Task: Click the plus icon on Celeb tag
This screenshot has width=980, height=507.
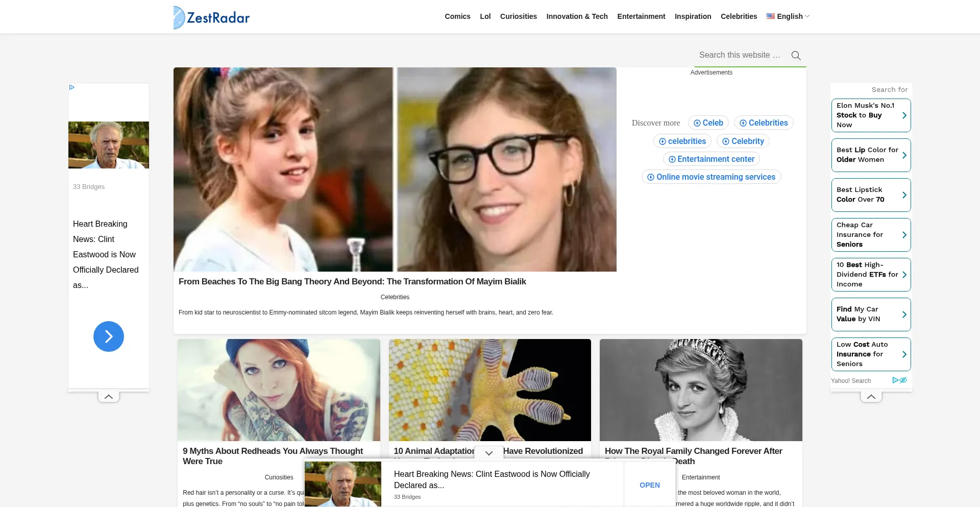Action: click(x=697, y=123)
